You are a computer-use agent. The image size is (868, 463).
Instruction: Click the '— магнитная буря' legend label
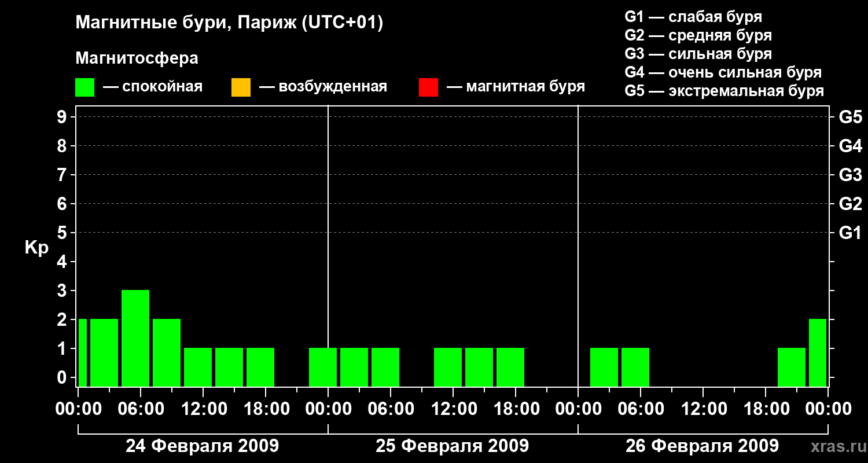tap(516, 87)
